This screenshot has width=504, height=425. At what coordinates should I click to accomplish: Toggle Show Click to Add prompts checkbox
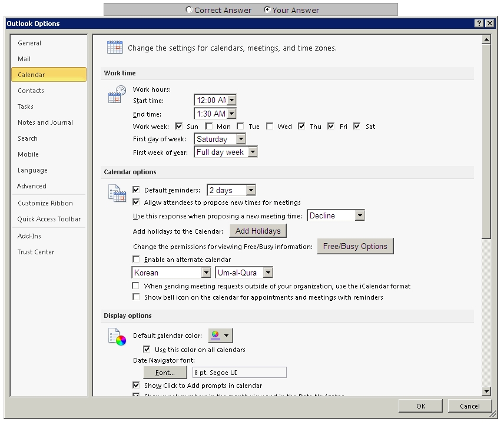coord(136,385)
